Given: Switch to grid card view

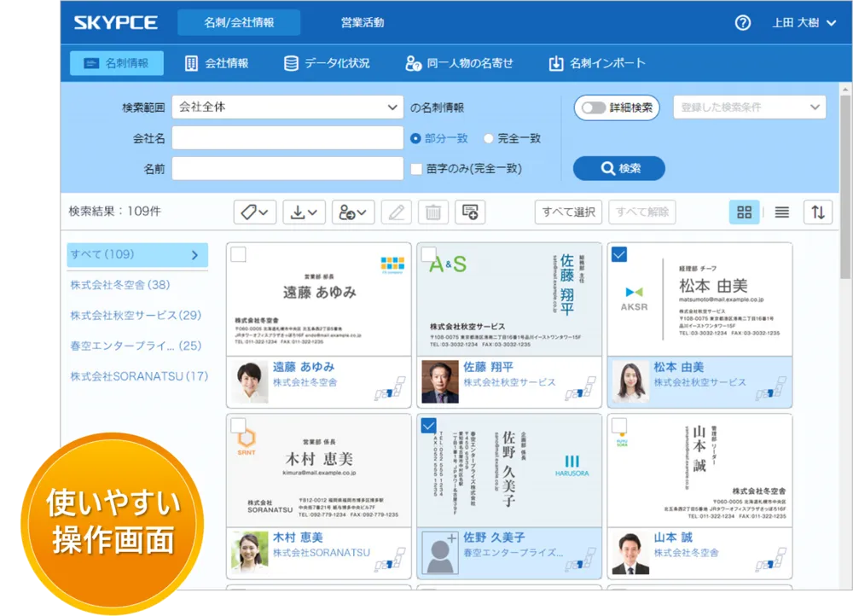Looking at the screenshot, I should pos(744,212).
